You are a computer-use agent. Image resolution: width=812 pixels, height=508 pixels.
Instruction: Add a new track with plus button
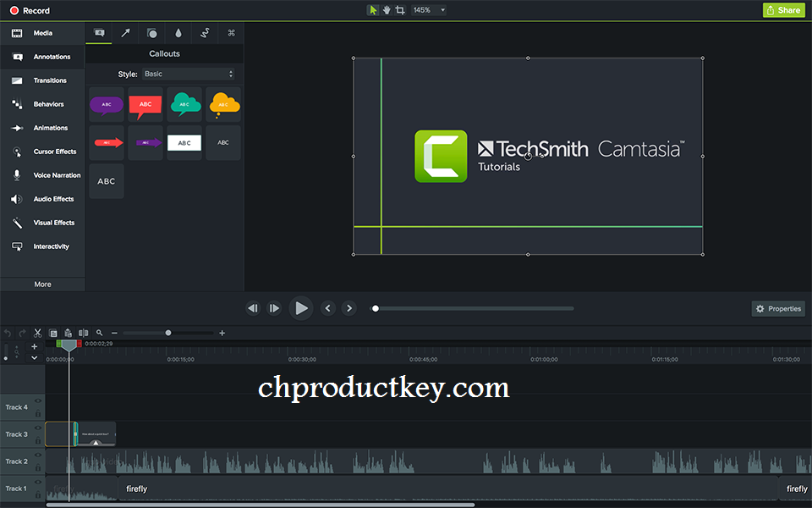click(x=34, y=347)
